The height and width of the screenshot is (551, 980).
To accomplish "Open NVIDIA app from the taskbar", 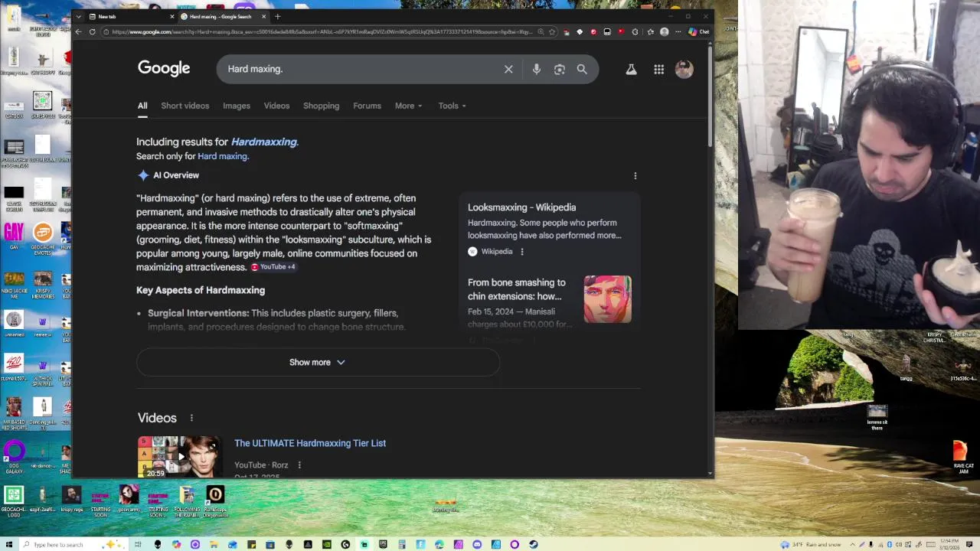I will pyautogui.click(x=327, y=544).
